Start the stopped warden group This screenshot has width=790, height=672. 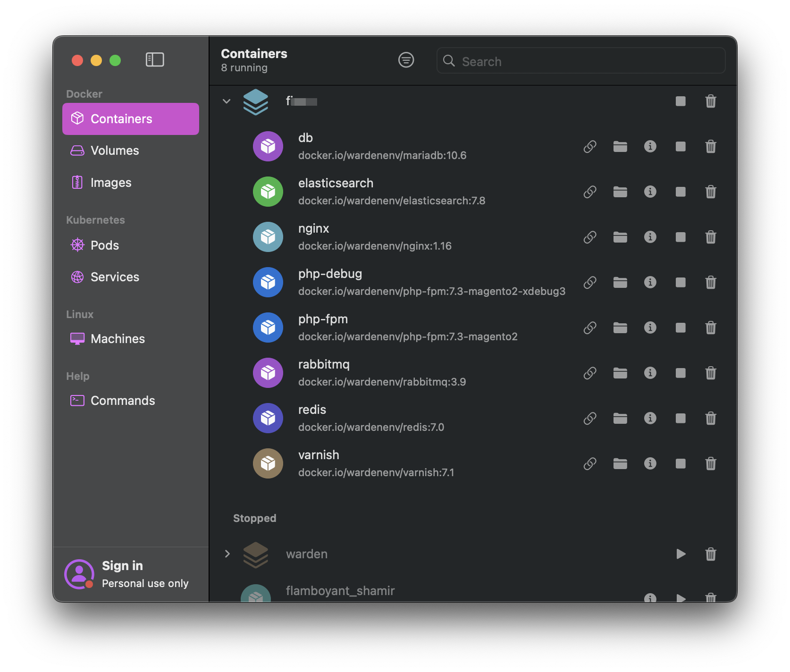pos(681,554)
